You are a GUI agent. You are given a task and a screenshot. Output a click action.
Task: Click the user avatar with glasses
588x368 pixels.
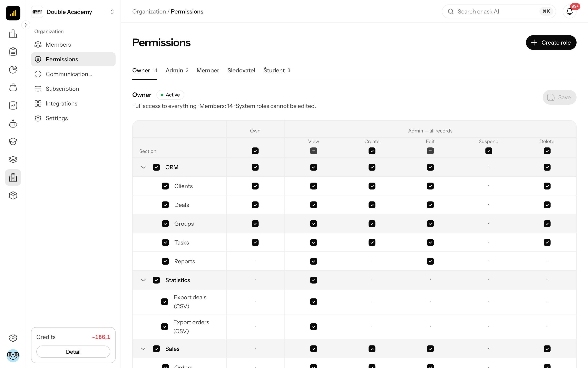pyautogui.click(x=13, y=356)
